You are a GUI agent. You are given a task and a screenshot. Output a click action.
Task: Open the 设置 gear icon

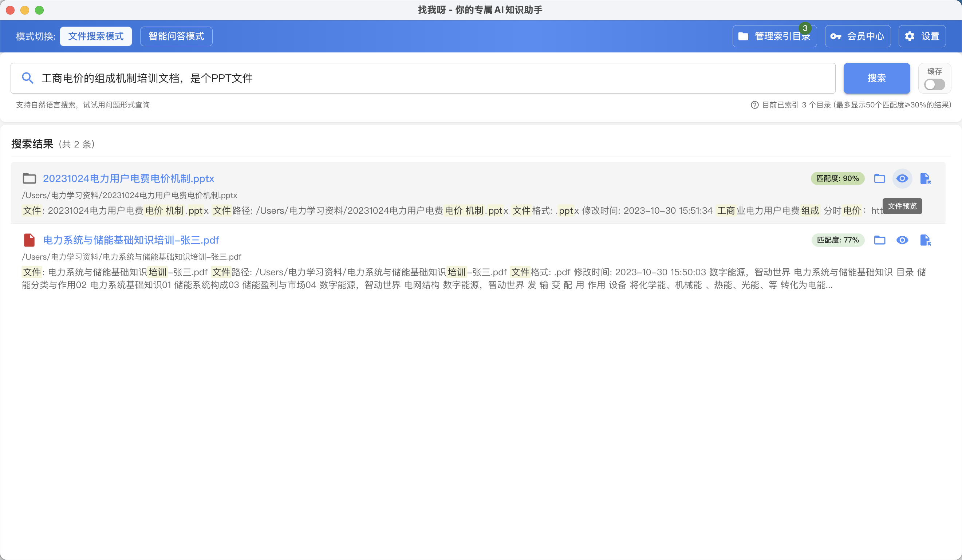[910, 36]
